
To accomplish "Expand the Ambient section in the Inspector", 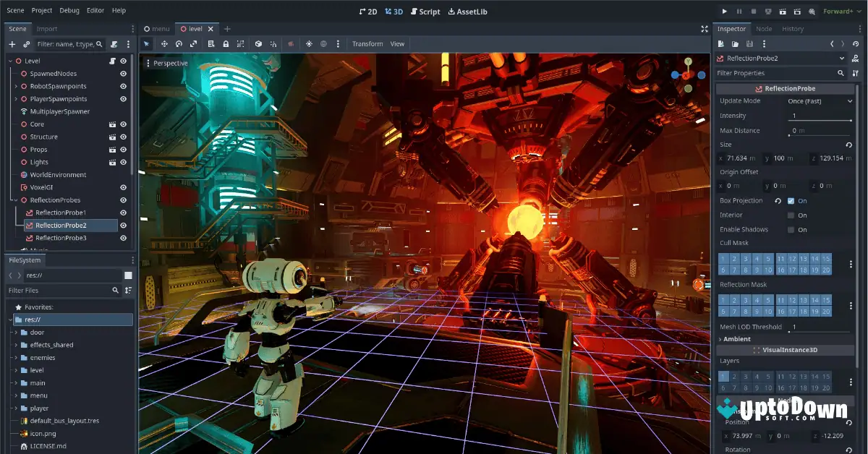I will click(x=736, y=338).
